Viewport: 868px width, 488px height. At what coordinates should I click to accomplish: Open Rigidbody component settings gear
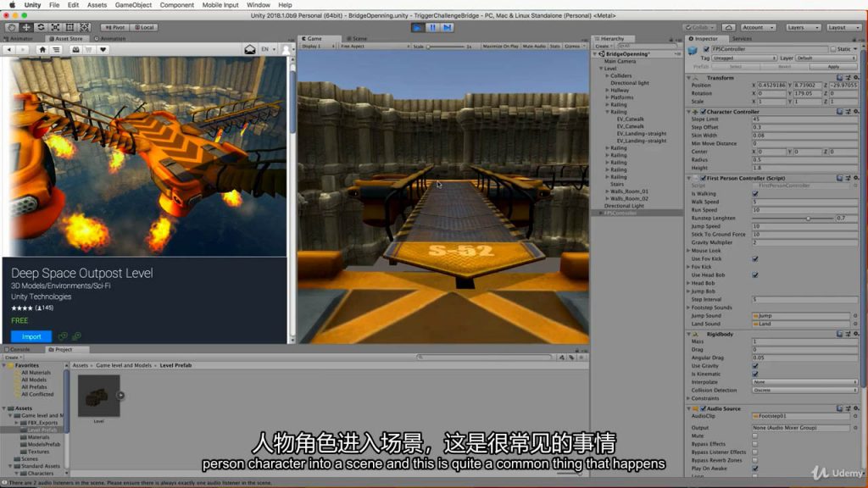tap(856, 334)
